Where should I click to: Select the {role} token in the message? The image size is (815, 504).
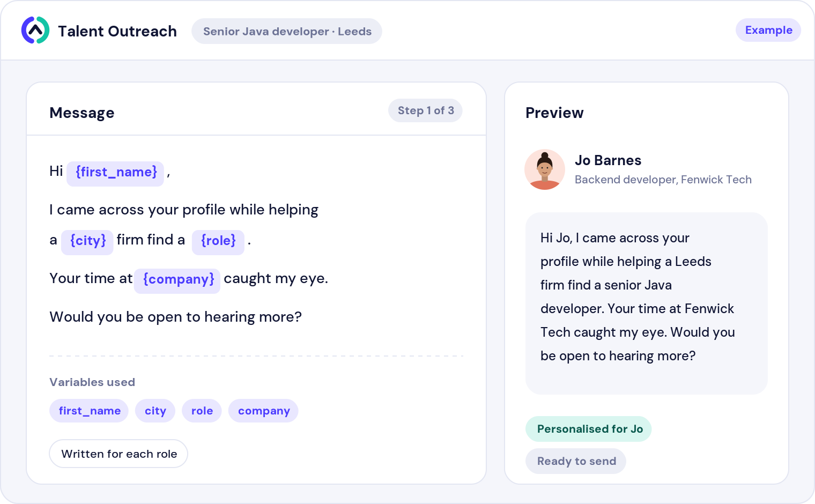pyautogui.click(x=218, y=241)
